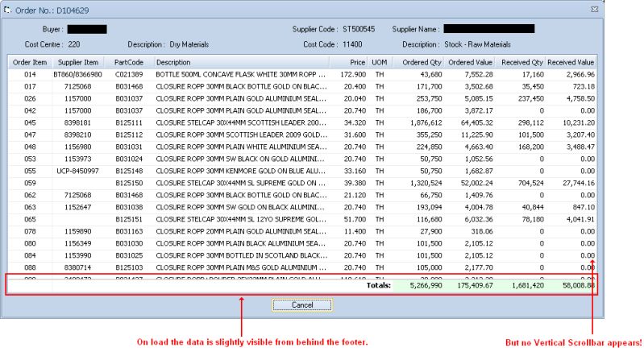The height and width of the screenshot is (352, 644).
Task: Click CLOSURE ROPP BOTTLED IN SCOTLAND description
Action: point(241,255)
